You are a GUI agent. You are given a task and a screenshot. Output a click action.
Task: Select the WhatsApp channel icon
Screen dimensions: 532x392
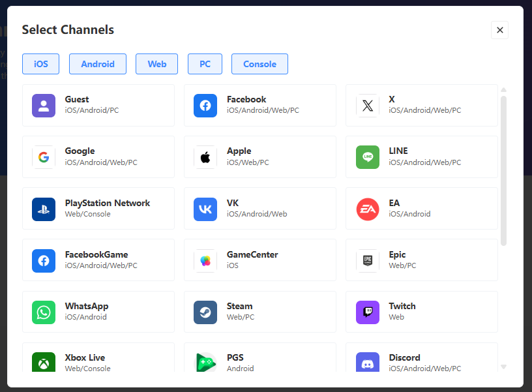click(x=44, y=312)
